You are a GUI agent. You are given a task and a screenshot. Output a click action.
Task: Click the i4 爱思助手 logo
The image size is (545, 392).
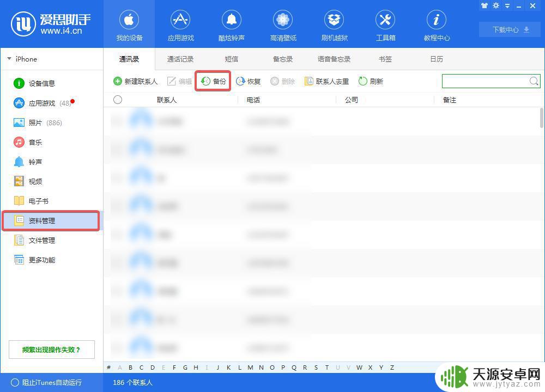coord(51,23)
